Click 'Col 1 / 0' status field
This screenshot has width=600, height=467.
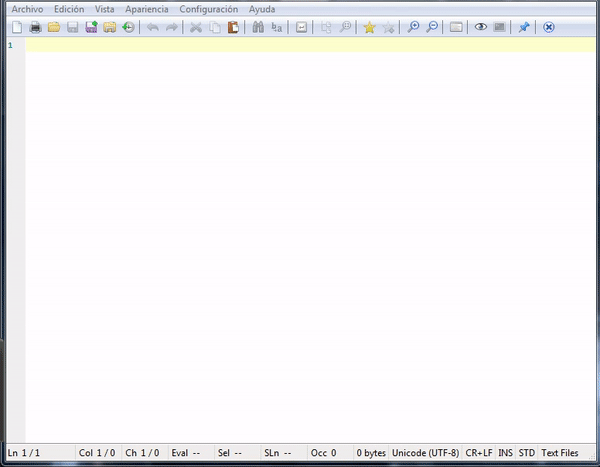[98, 453]
